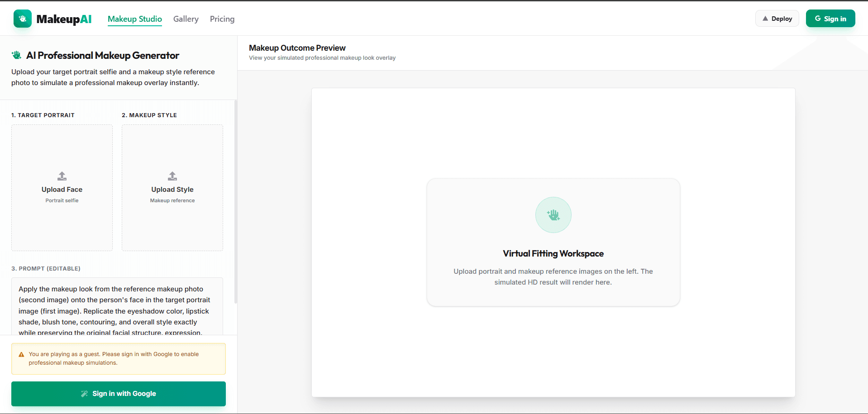
Task: Click the warning triangle icon in guest notice
Action: [21, 355]
